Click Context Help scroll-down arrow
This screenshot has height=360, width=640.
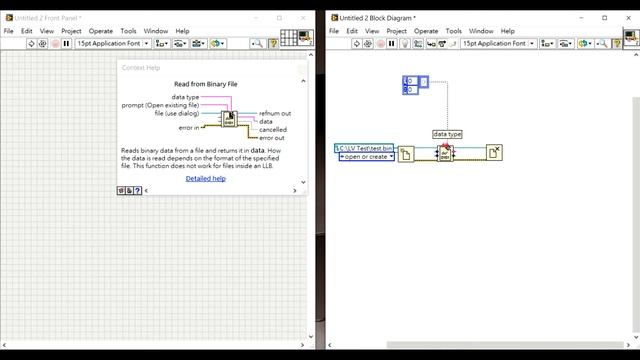tap(303, 182)
